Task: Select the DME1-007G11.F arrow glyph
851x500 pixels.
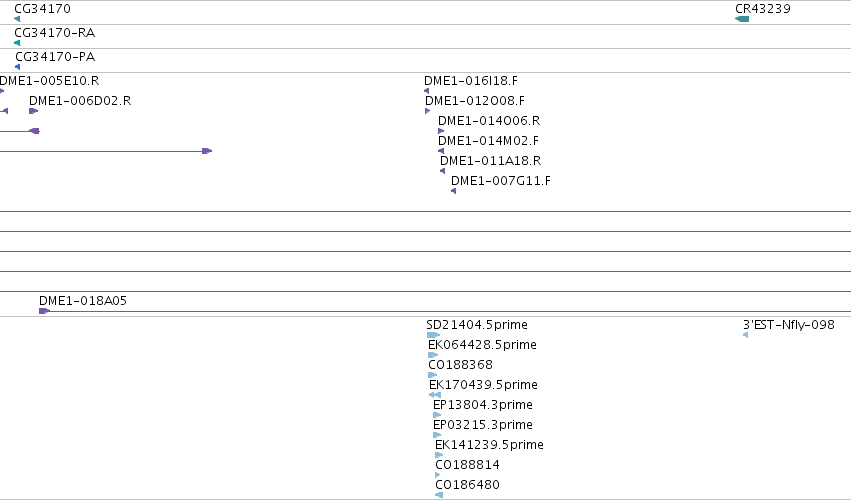Action: click(x=453, y=191)
